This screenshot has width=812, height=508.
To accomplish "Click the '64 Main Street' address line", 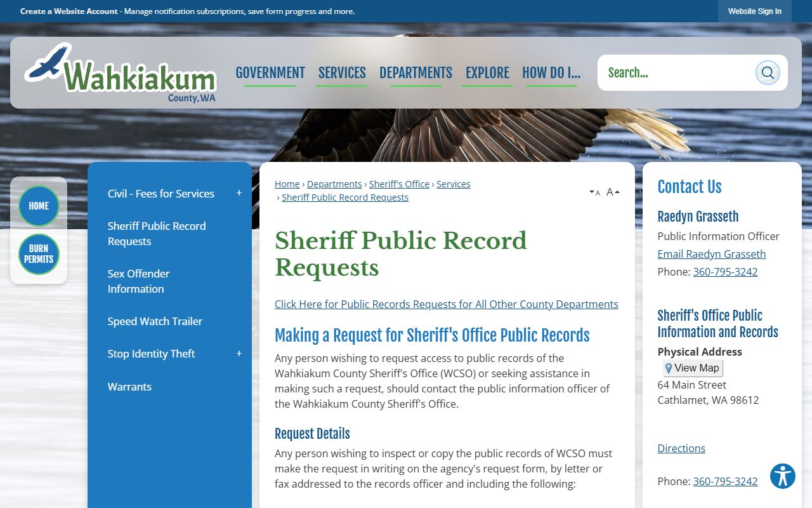I will pos(692,385).
